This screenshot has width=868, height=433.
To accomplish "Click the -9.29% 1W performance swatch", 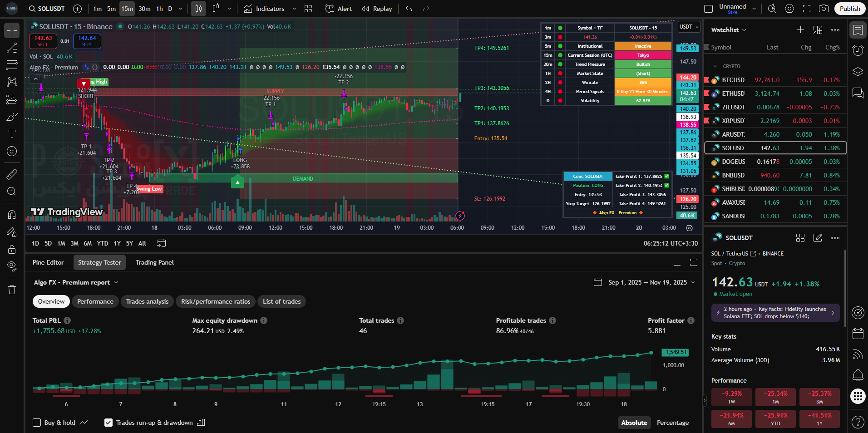I will [731, 397].
